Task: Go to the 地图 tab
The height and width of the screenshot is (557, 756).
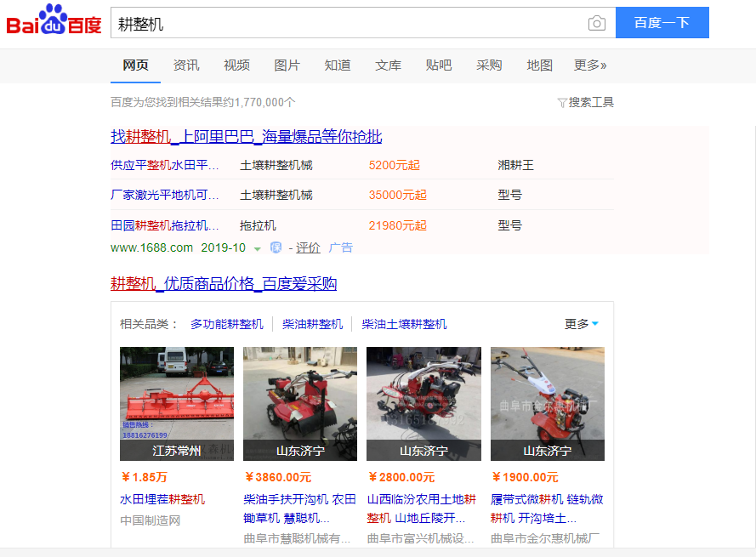Action: [539, 65]
